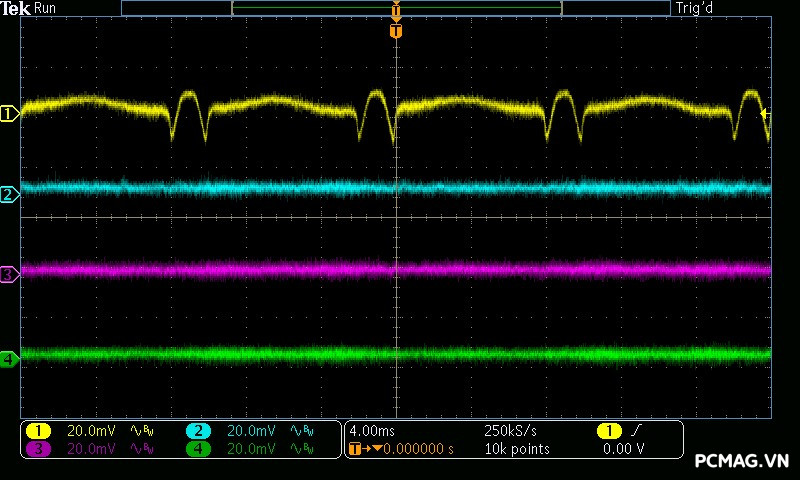Click the yellow channel 1 badge in readout
The height and width of the screenshot is (480, 800).
38,431
